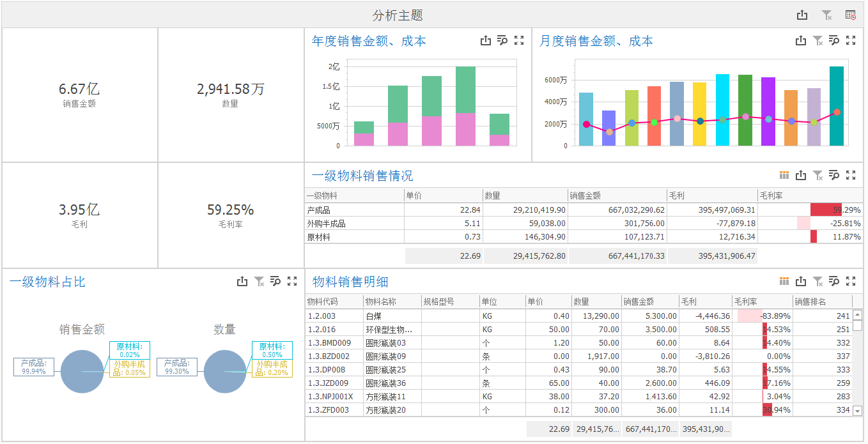Maximize the 年度销售金额、成本 chart
This screenshot has height=444, width=868.
(519, 41)
